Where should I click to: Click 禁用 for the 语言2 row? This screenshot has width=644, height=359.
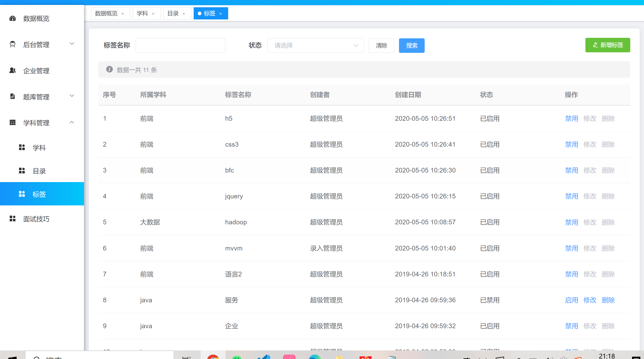[x=572, y=274]
